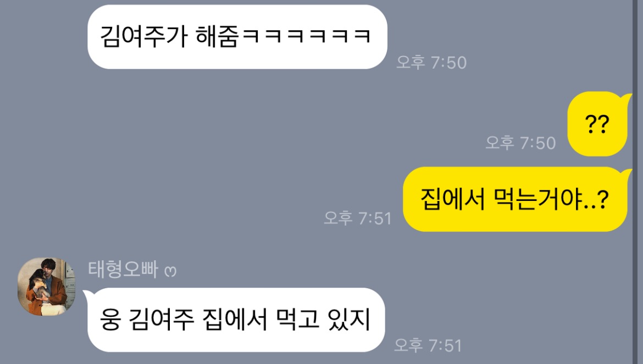This screenshot has height=364, width=643.
Task: Click the 오후 7:50 timestamp beside ??
Action: pyautogui.click(x=520, y=143)
